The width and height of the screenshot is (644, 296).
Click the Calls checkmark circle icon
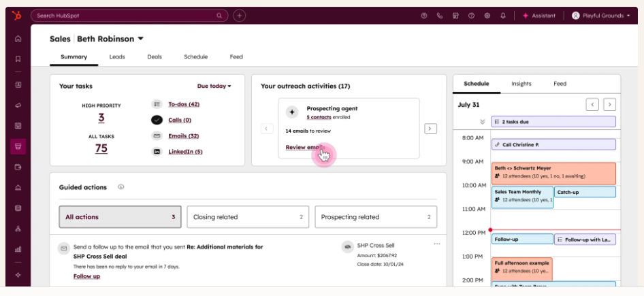click(x=157, y=120)
